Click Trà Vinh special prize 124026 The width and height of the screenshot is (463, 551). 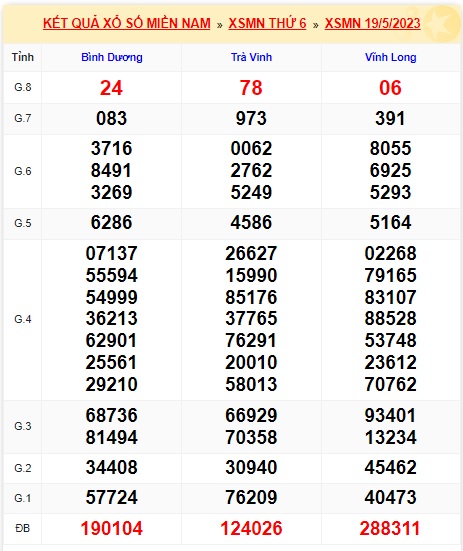point(251,529)
